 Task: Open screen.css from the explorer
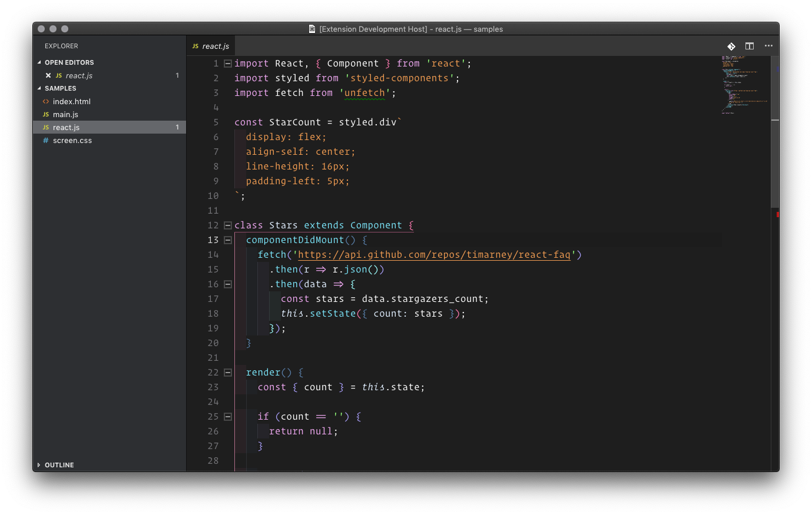point(110,140)
